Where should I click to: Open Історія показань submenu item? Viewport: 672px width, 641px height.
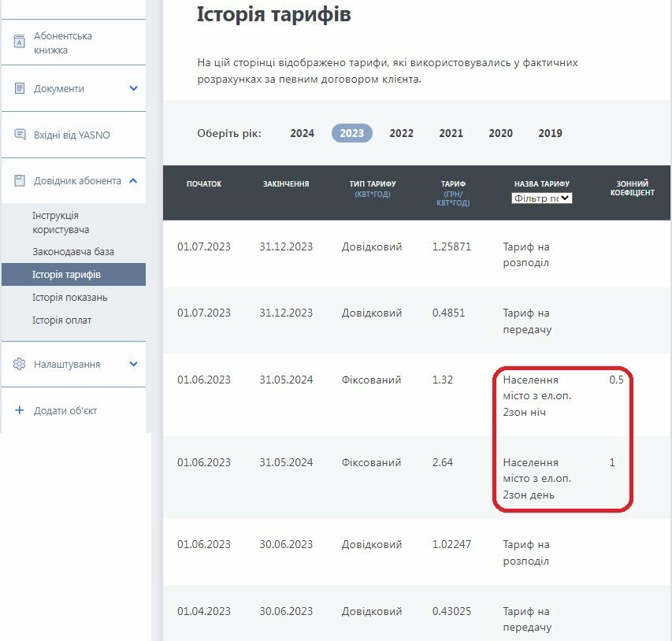[x=70, y=298]
